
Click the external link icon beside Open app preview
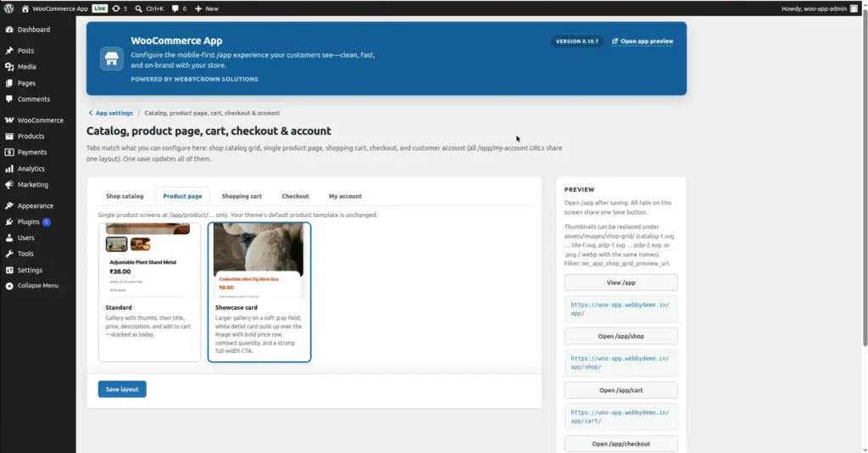[x=615, y=41]
